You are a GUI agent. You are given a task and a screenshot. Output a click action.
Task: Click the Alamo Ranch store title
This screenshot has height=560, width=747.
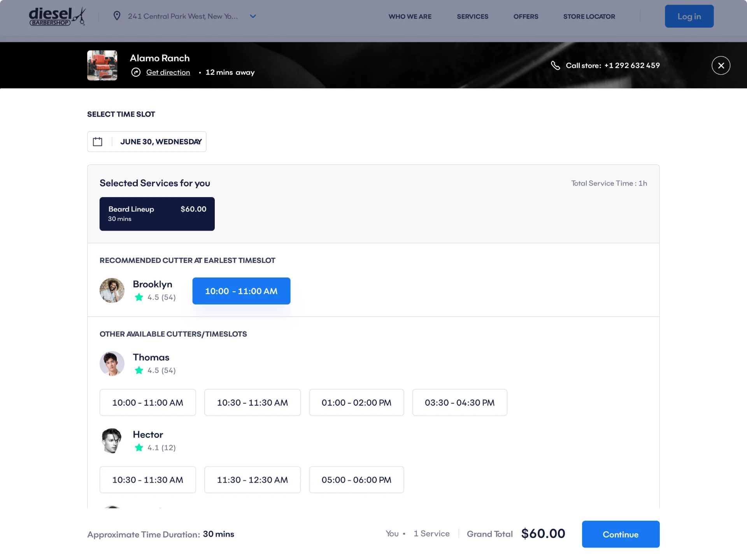160,58
